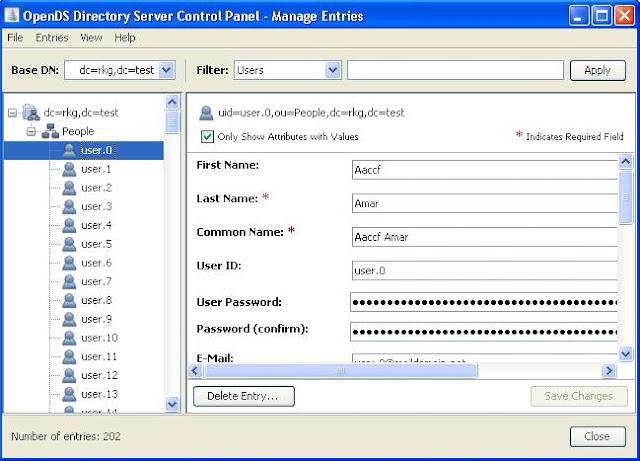Click the user.7 person icon

coord(69,282)
